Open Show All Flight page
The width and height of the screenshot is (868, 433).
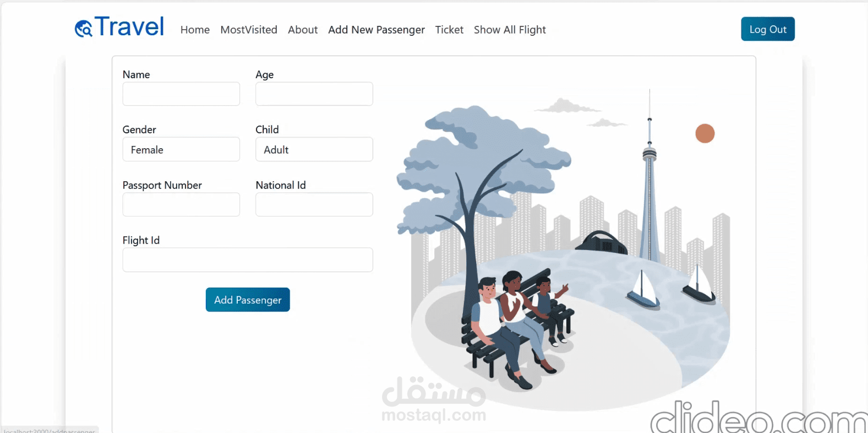click(510, 30)
